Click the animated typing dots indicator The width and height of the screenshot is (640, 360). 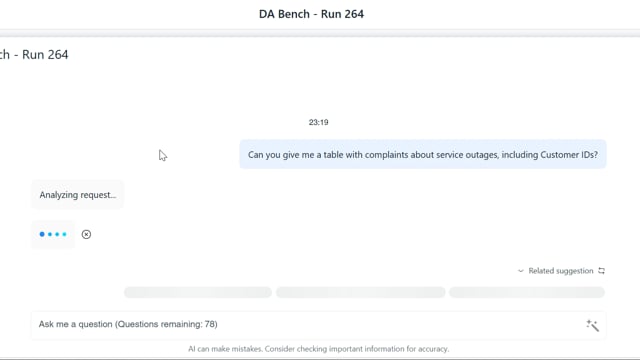point(53,234)
